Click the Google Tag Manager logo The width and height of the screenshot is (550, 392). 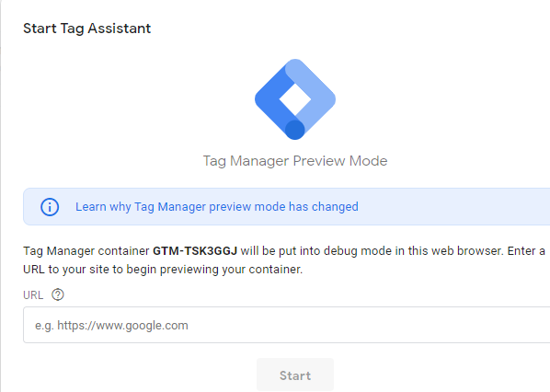[295, 99]
